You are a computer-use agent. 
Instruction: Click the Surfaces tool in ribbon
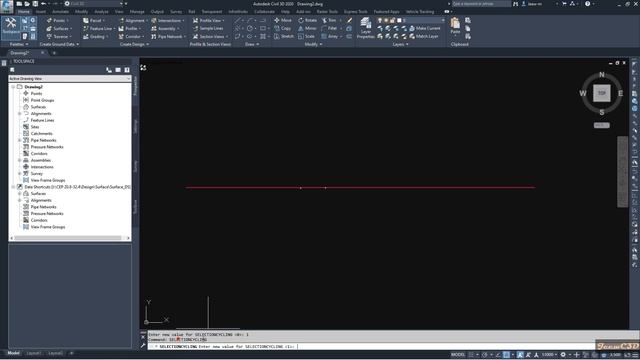(59, 29)
